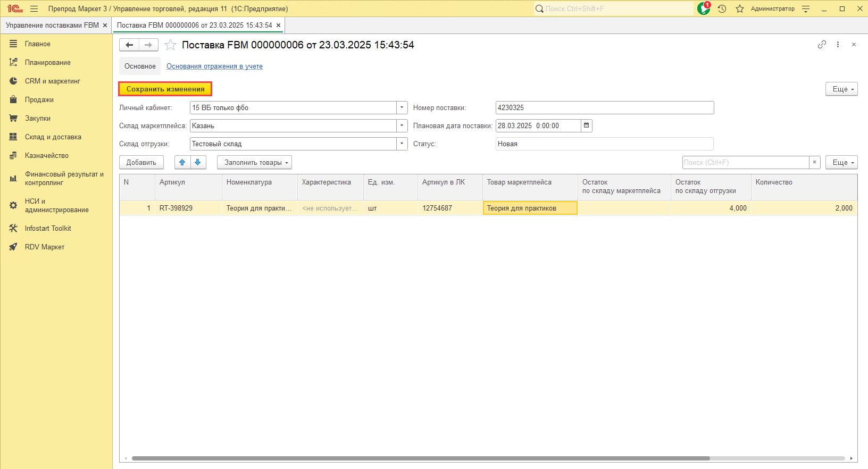Expand Склад маркетплейса dropdown
Screen dimensions: 868x469
click(402, 126)
